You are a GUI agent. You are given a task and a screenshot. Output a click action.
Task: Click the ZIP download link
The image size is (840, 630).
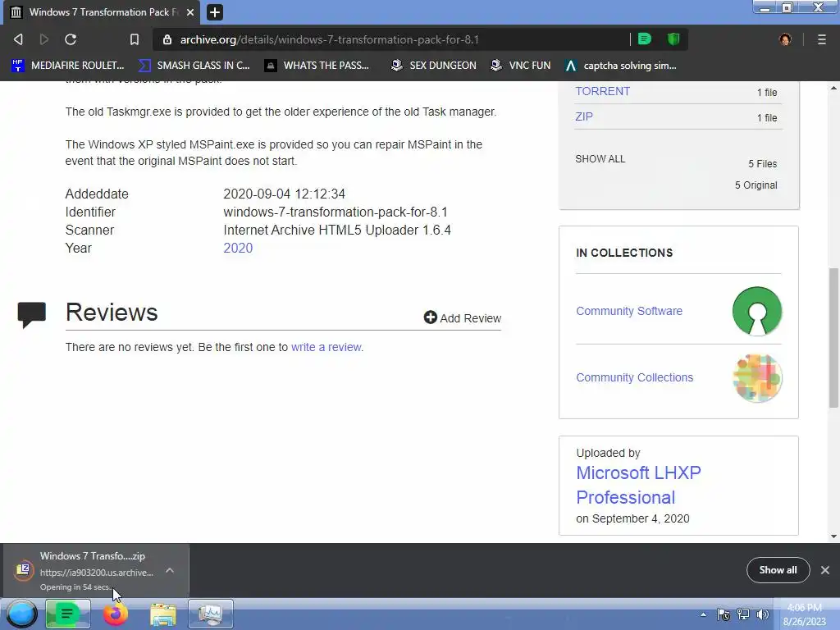[x=584, y=116]
